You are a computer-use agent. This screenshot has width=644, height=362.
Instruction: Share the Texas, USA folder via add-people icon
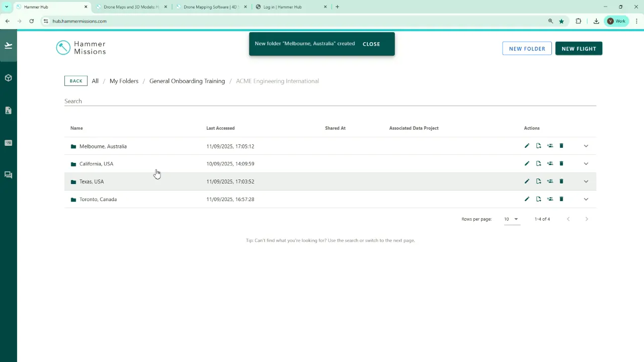coord(550,181)
